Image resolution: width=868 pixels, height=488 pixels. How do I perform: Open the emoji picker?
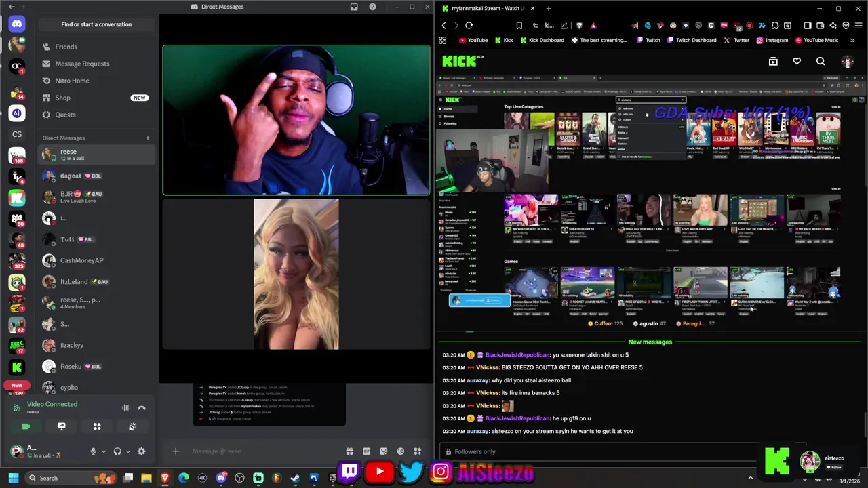click(401, 451)
